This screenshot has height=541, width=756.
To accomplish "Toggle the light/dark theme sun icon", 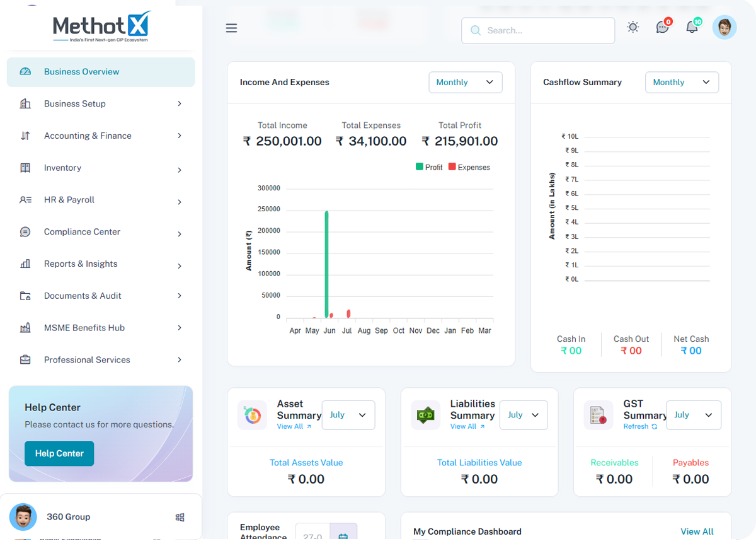I will click(x=633, y=27).
